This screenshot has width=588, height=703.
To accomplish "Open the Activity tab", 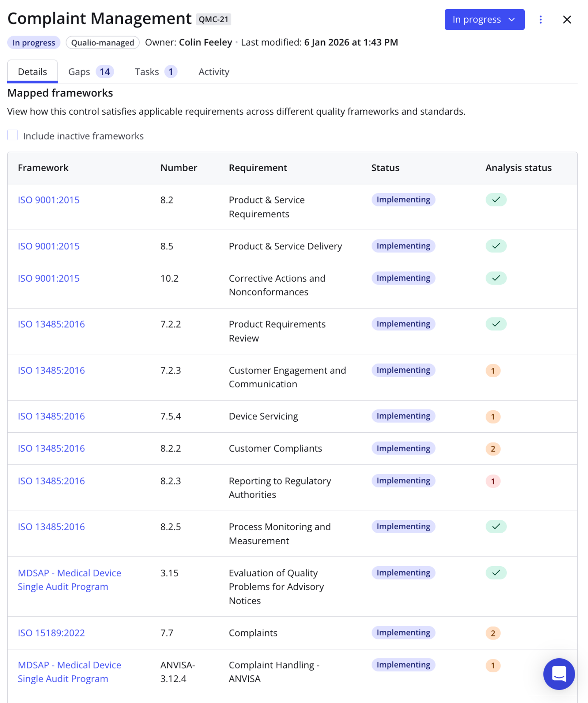I will 214,72.
